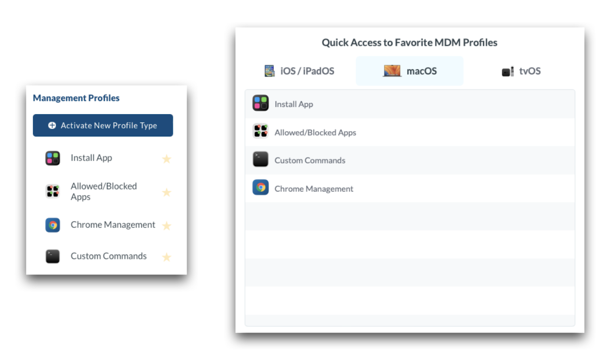613x364 pixels.
Task: Toggle the Custom Commands favorite star
Action: (x=166, y=257)
